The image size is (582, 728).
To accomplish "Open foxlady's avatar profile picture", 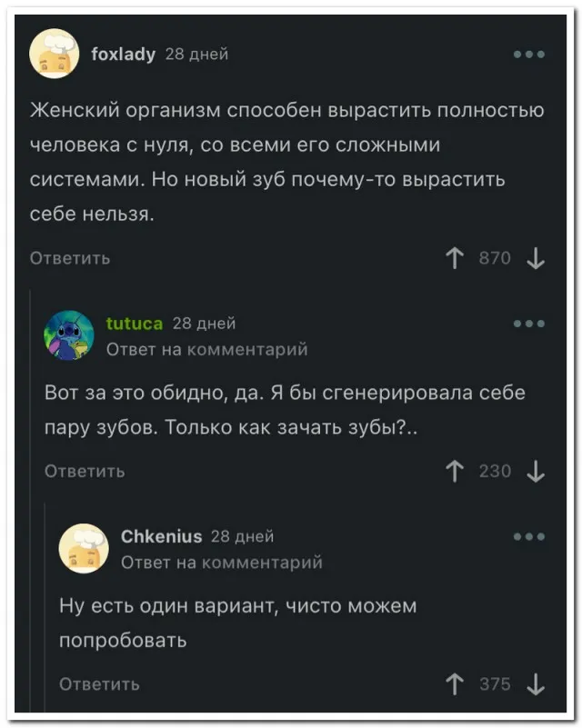I will pos(55,54).
